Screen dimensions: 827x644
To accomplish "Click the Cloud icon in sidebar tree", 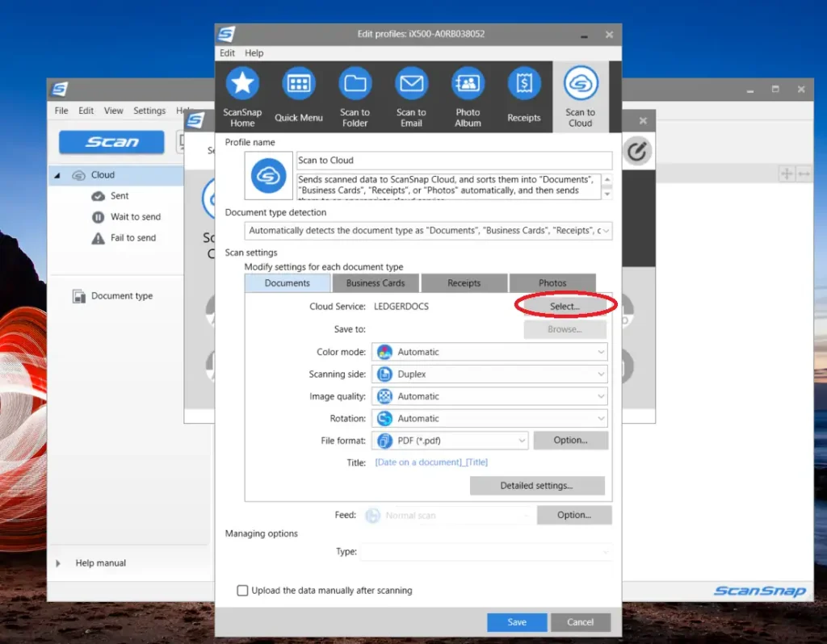I will click(78, 175).
